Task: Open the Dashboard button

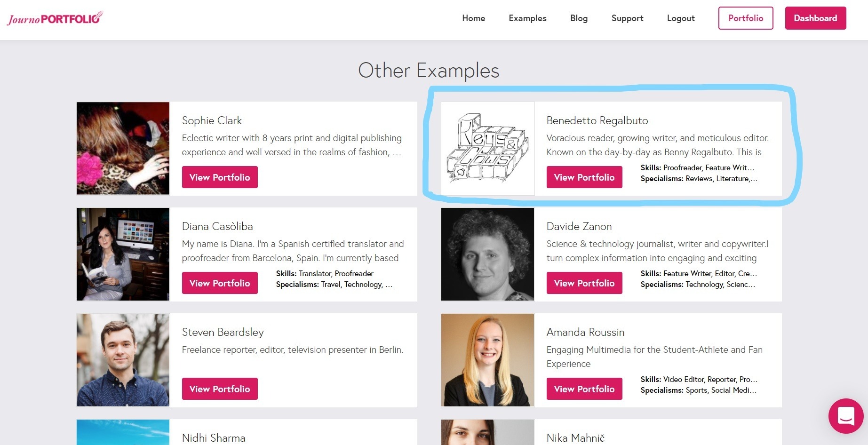Action: point(815,18)
